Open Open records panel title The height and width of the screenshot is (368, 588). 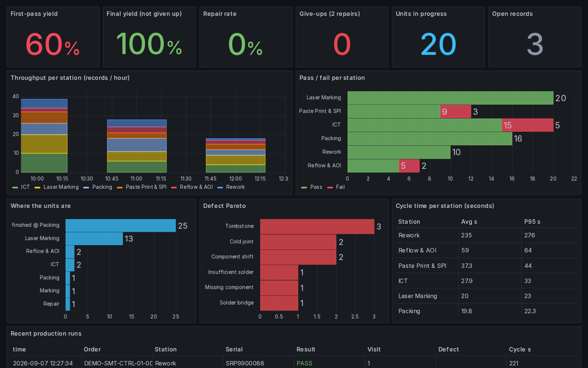(512, 14)
